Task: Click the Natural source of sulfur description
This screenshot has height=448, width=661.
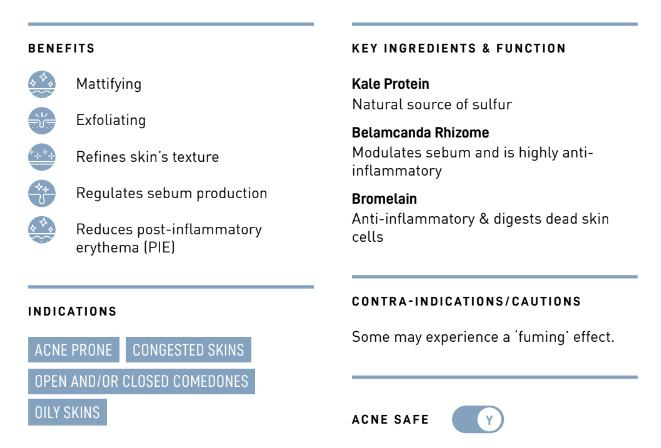Action: pos(432,104)
